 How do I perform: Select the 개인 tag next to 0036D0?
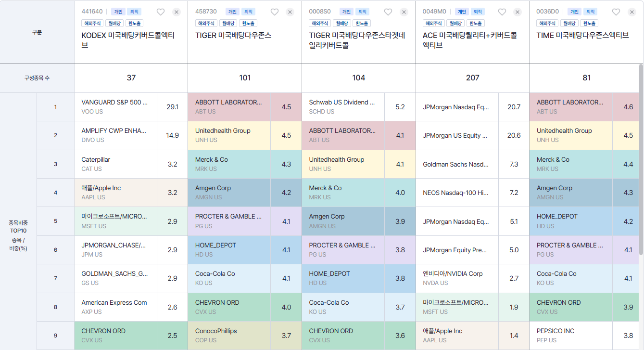coord(574,12)
